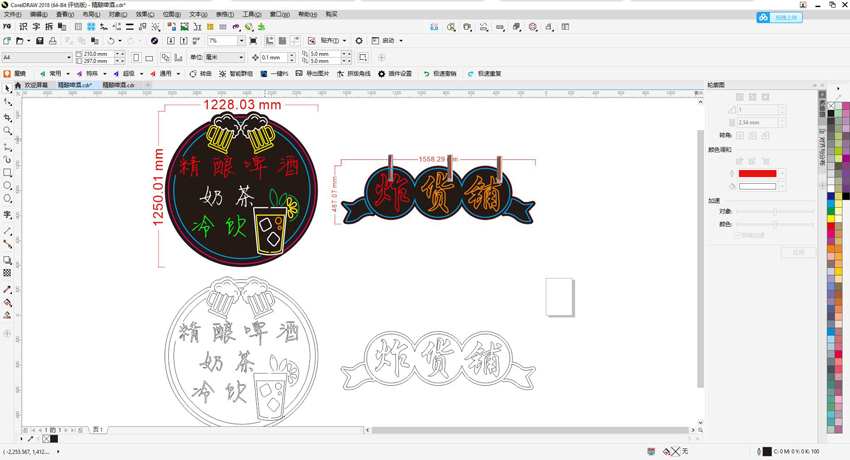850x460 pixels.
Task: Click the 导出图片 export image button
Action: pos(312,74)
